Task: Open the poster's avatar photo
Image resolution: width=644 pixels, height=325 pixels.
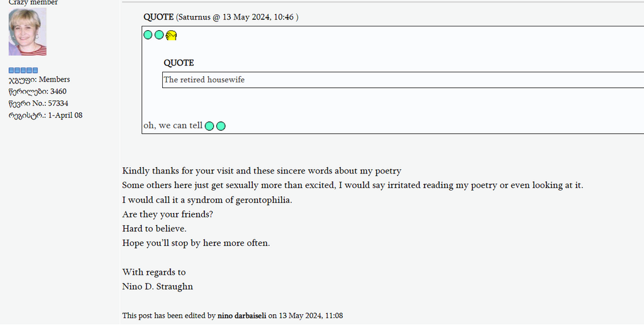Action: (x=28, y=31)
